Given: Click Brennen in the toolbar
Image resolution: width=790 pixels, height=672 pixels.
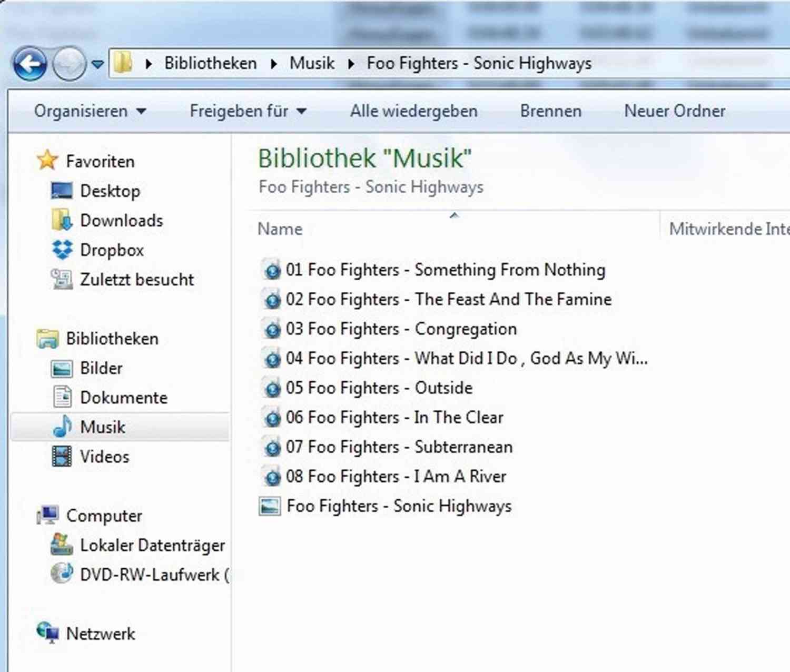Looking at the screenshot, I should 551,111.
